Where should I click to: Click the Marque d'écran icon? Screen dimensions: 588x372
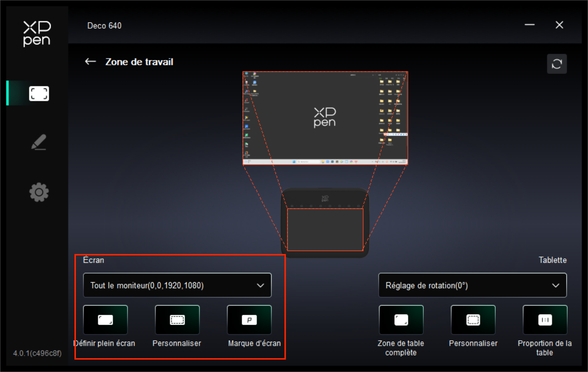coord(249,320)
